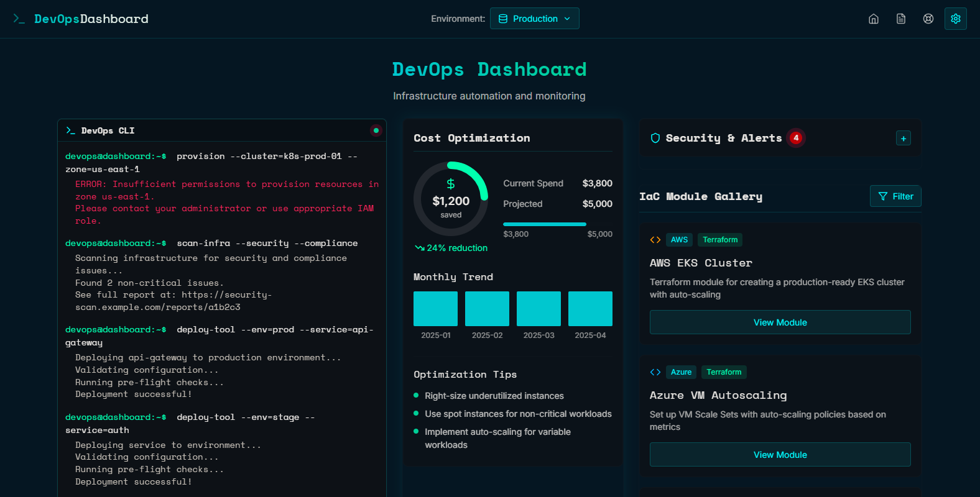The height and width of the screenshot is (497, 980).
Task: Click 'Found 2 non-critical issues.' output line
Action: tap(149, 283)
